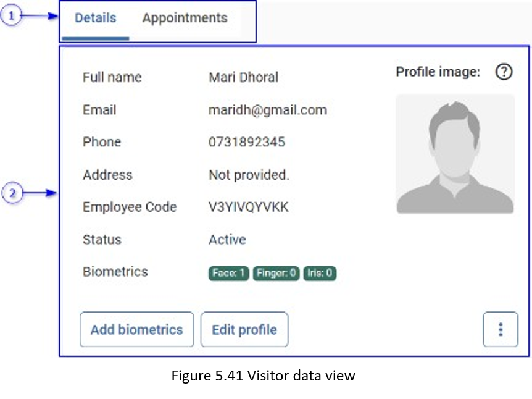Click the name Mari Dhoral

click(243, 77)
